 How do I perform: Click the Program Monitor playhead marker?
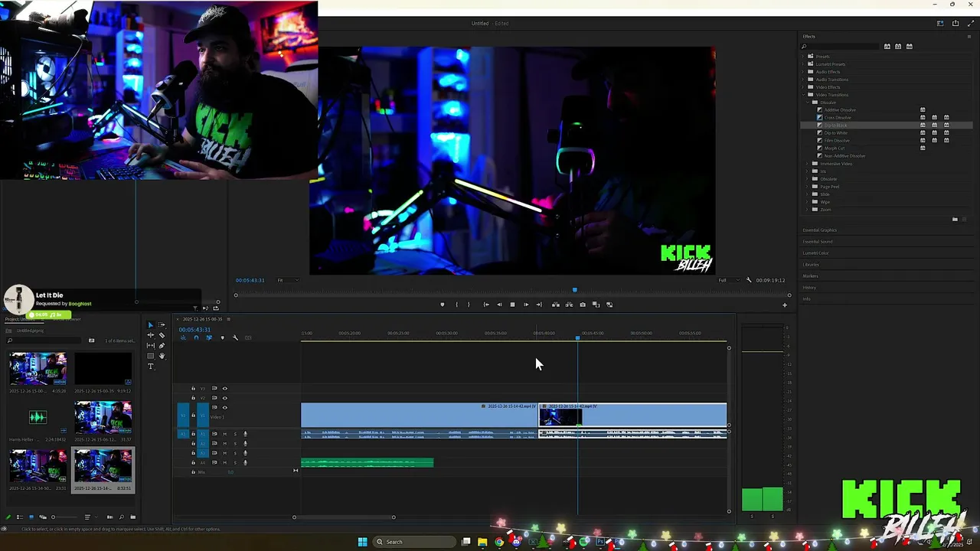pos(575,290)
